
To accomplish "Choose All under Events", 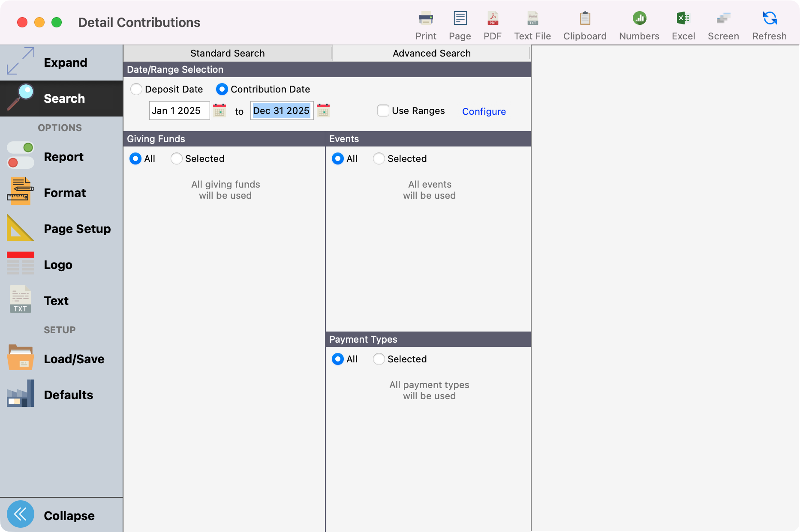I will coord(338,158).
